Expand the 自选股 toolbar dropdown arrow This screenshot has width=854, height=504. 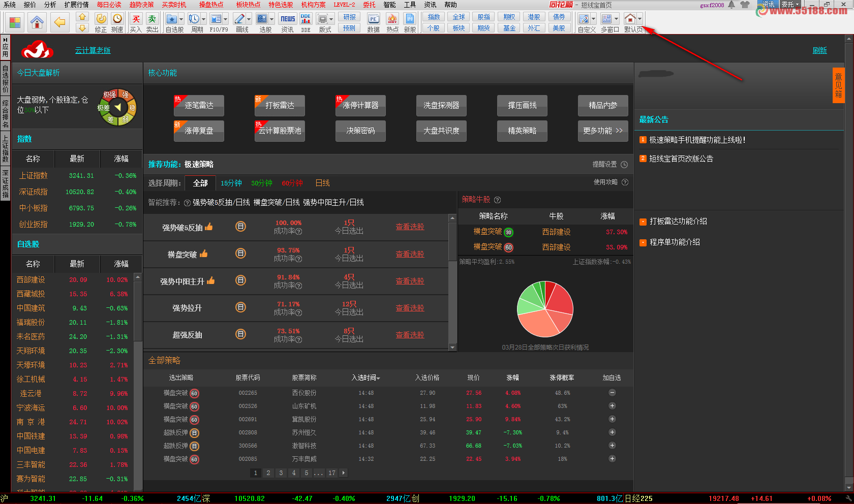pos(181,19)
